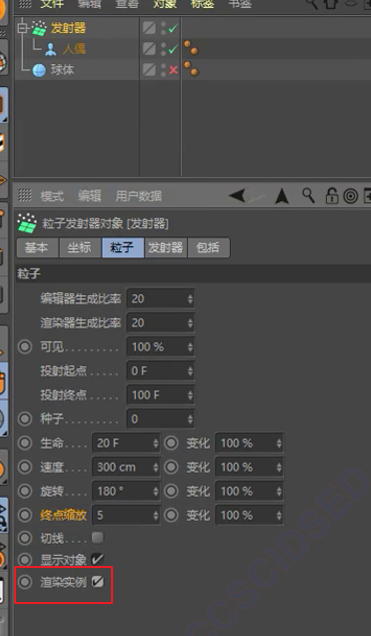Screen dimensions: 371x636
Task: Click the 终点缩放 value field showing 5
Action: point(126,515)
